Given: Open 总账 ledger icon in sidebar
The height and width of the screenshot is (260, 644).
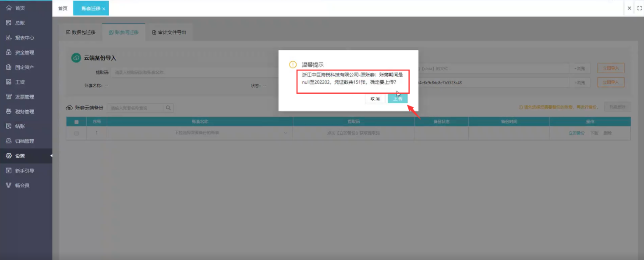Looking at the screenshot, I should tap(9, 23).
